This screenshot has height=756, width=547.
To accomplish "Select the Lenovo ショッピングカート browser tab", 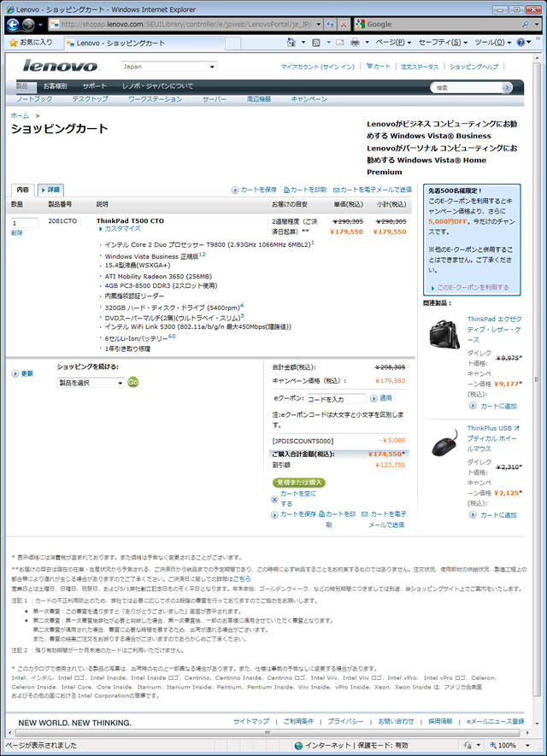I will click(144, 43).
